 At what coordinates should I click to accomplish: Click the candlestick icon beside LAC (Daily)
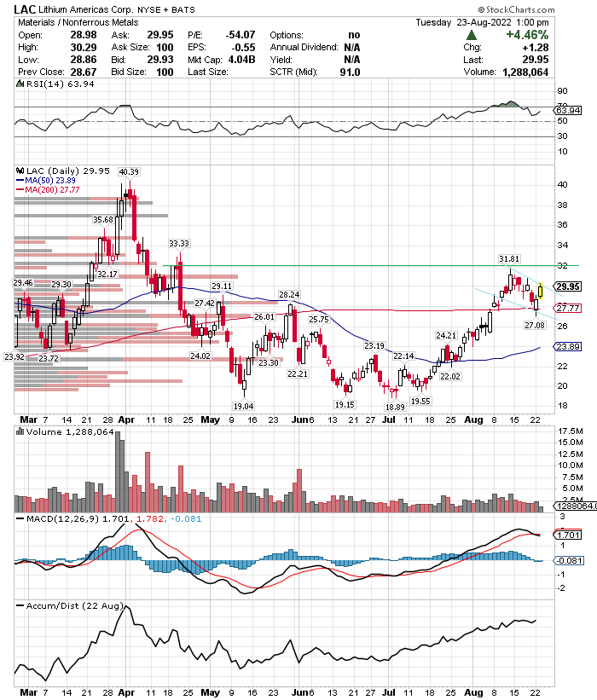(20, 171)
